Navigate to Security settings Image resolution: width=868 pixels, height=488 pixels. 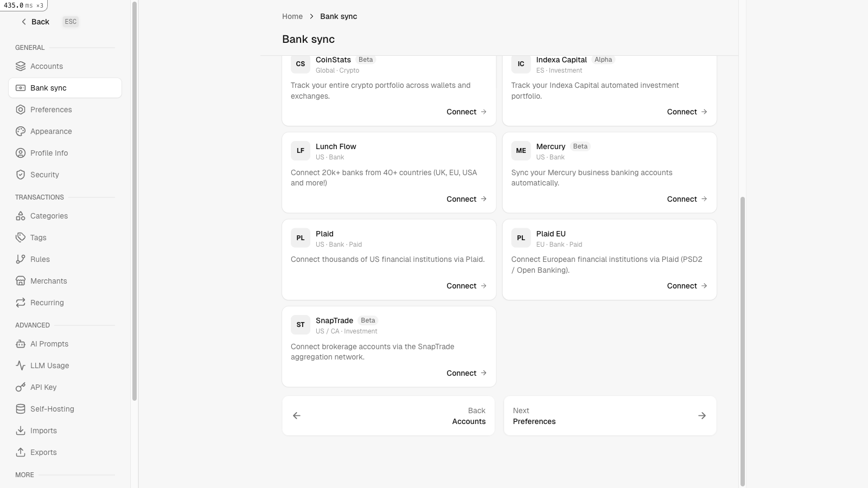(x=65, y=175)
